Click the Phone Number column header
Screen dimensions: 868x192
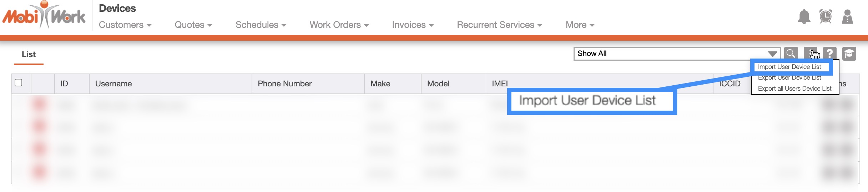tap(284, 84)
